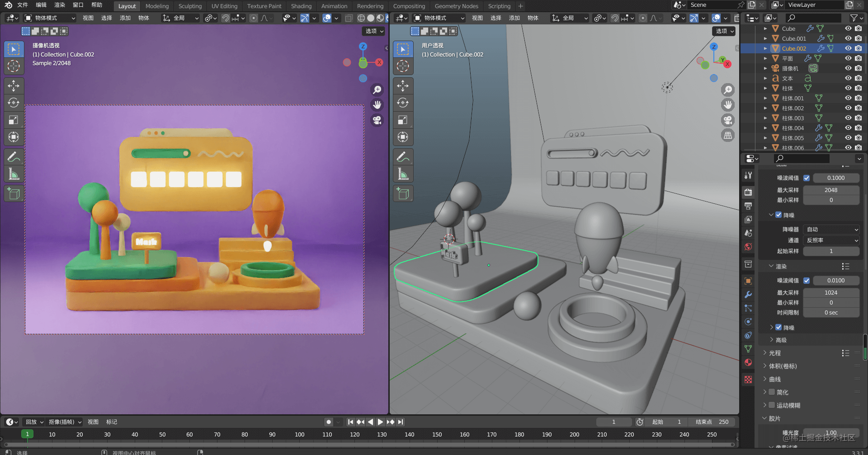
Task: Open the World properties tab
Action: click(748, 247)
